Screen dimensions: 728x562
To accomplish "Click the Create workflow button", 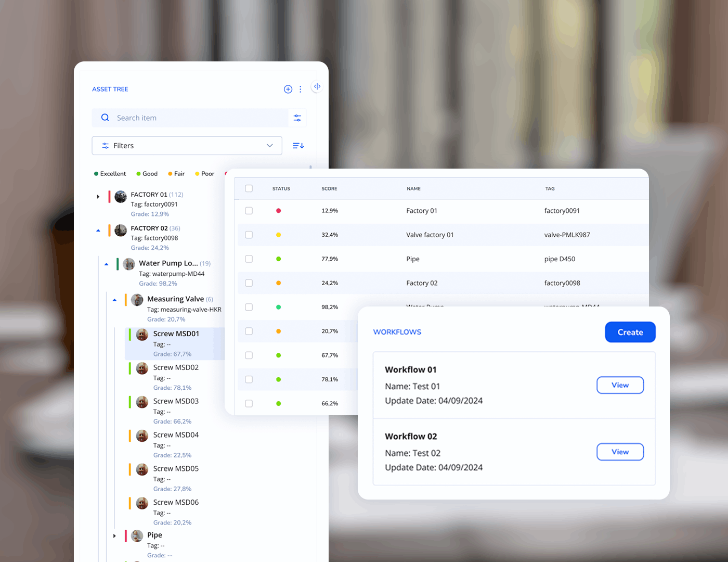I will [630, 332].
